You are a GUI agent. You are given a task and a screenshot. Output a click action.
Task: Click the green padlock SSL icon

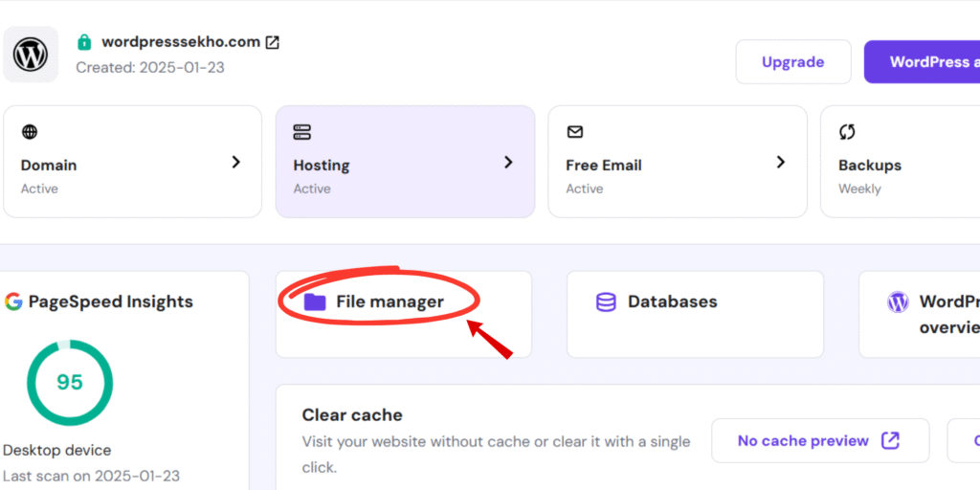point(84,42)
